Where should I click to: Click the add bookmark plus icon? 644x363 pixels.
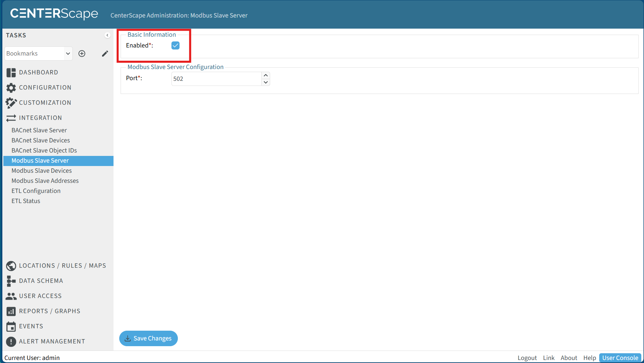(82, 54)
